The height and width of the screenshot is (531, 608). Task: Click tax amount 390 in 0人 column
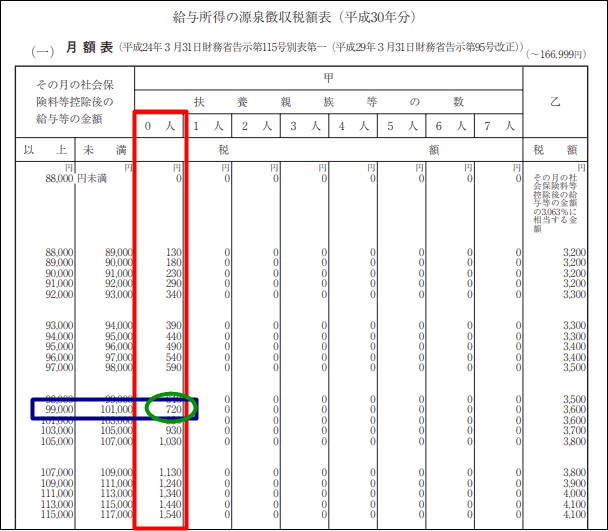pyautogui.click(x=174, y=325)
